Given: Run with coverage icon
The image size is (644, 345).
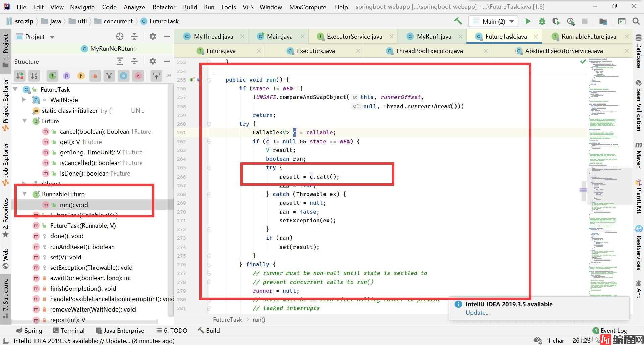Looking at the screenshot, I should 556,21.
